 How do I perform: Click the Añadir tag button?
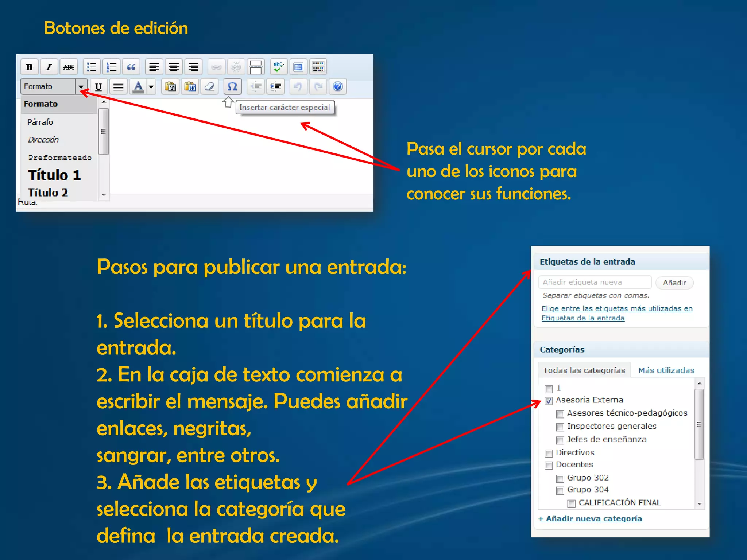(674, 283)
